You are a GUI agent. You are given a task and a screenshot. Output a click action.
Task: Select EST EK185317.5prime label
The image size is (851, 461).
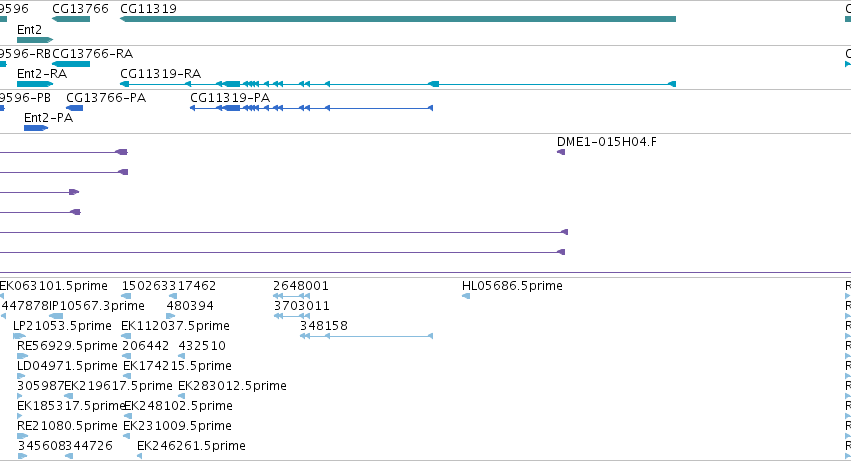coord(71,406)
